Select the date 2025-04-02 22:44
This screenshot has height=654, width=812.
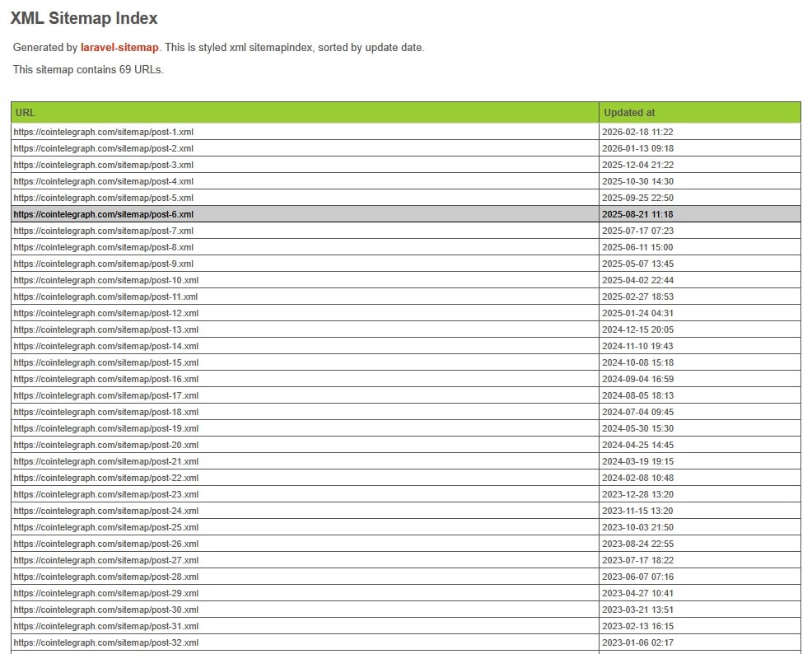pyautogui.click(x=637, y=280)
